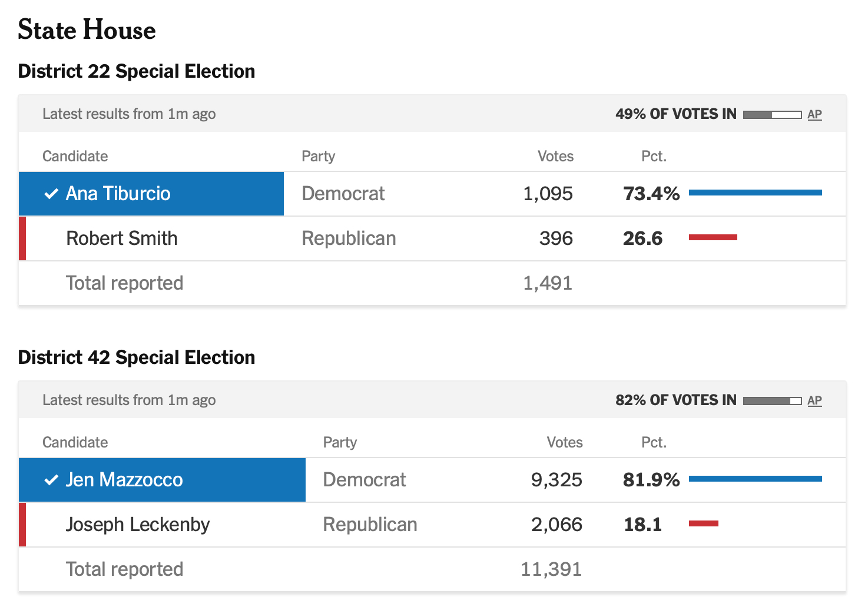Click the Party column header in District 42
The width and height of the screenshot is (868, 610).
pos(340,442)
